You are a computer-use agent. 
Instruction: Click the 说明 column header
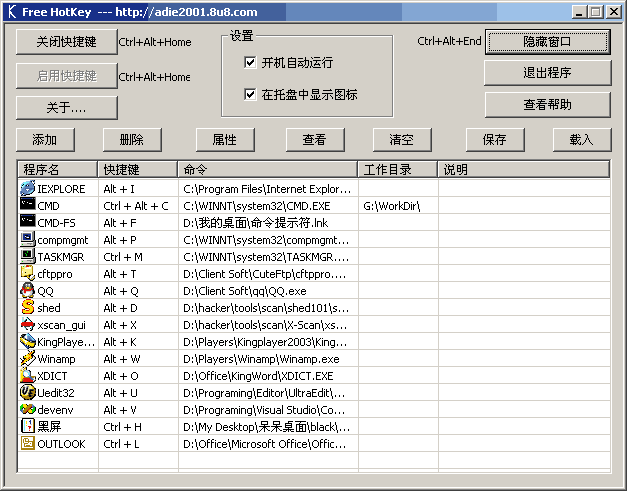[x=524, y=170]
